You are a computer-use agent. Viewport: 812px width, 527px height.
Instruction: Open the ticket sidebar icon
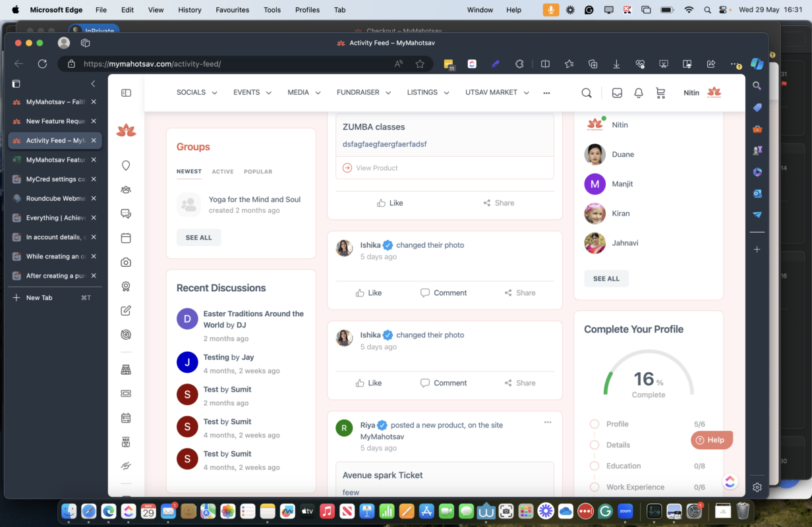(126, 393)
